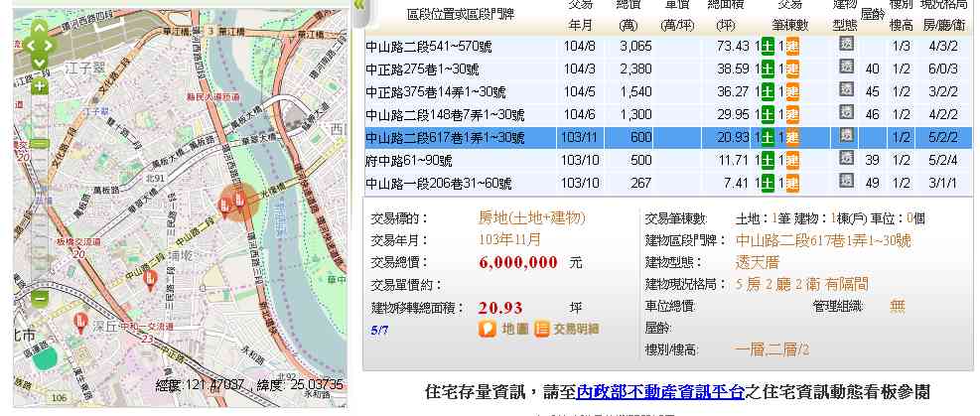Sort by the 屋齡 column header
The image size is (980, 416).
tap(873, 14)
